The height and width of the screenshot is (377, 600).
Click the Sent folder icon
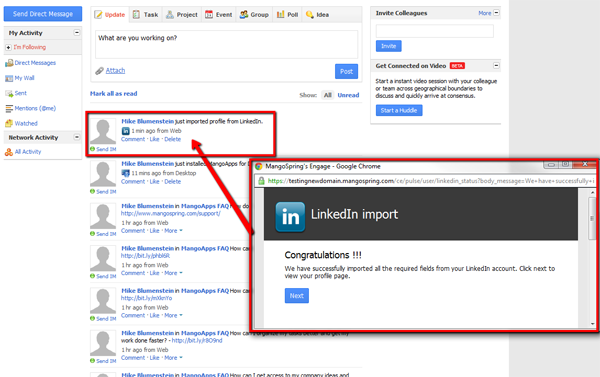click(9, 93)
